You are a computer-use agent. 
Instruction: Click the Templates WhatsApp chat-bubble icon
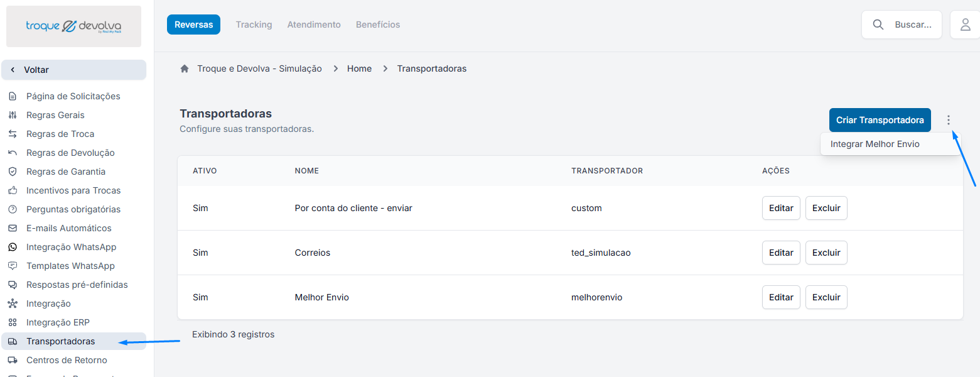(x=13, y=266)
